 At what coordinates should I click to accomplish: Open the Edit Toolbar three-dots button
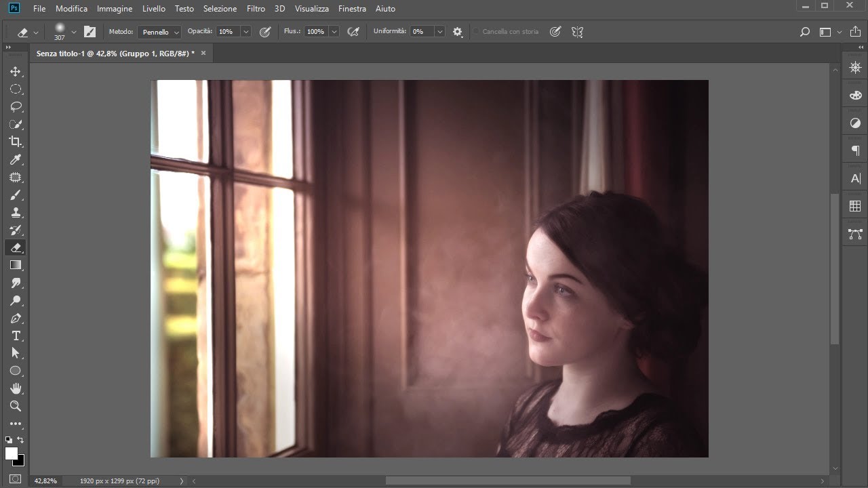click(x=16, y=424)
